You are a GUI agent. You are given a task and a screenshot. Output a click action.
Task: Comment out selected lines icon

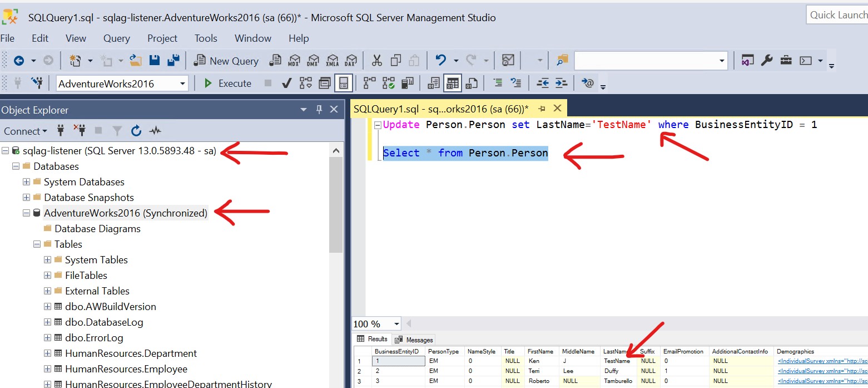497,84
